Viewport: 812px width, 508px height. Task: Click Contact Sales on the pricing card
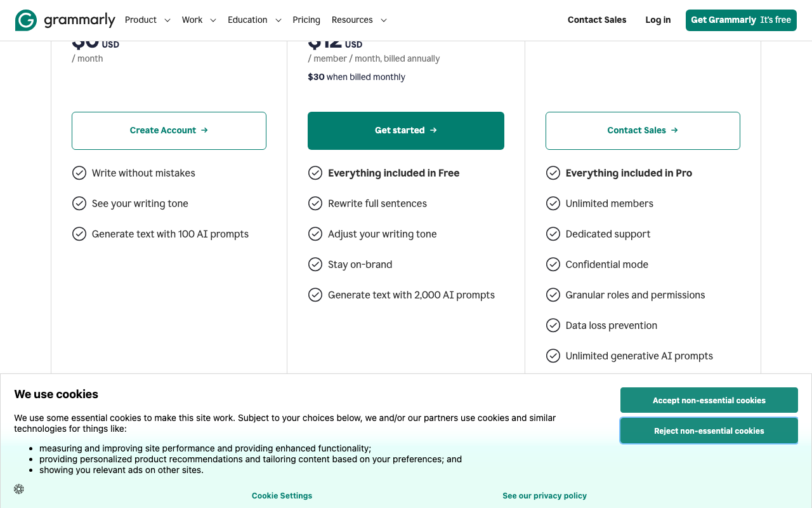[x=643, y=130]
